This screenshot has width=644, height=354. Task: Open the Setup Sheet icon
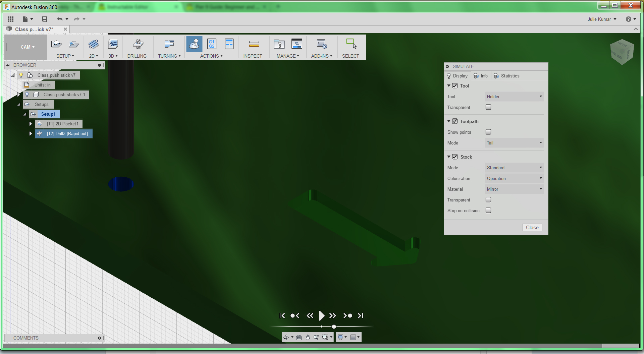pyautogui.click(x=229, y=44)
